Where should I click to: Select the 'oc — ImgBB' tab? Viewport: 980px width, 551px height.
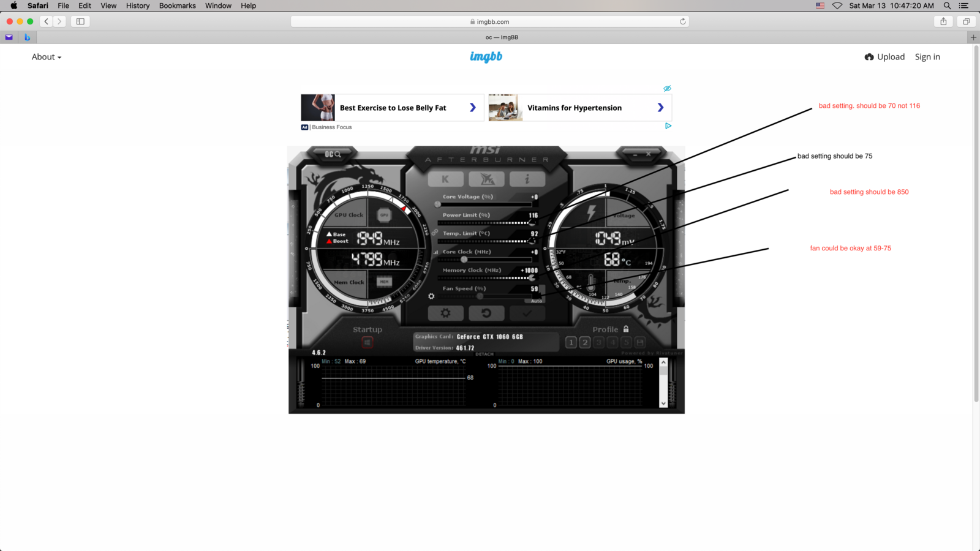502,37
